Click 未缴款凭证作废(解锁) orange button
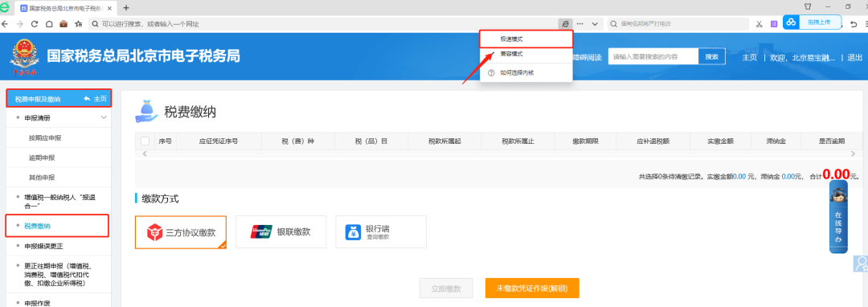 (532, 289)
